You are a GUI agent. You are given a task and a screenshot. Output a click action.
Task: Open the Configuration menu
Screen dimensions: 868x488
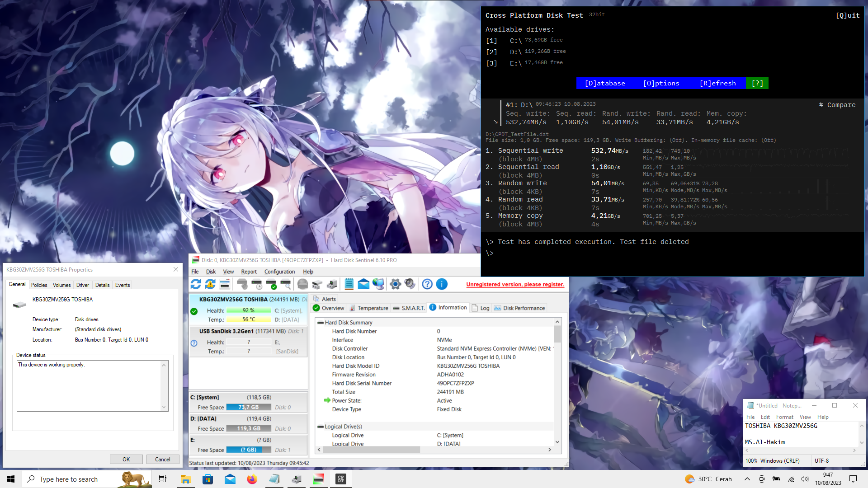tap(279, 272)
